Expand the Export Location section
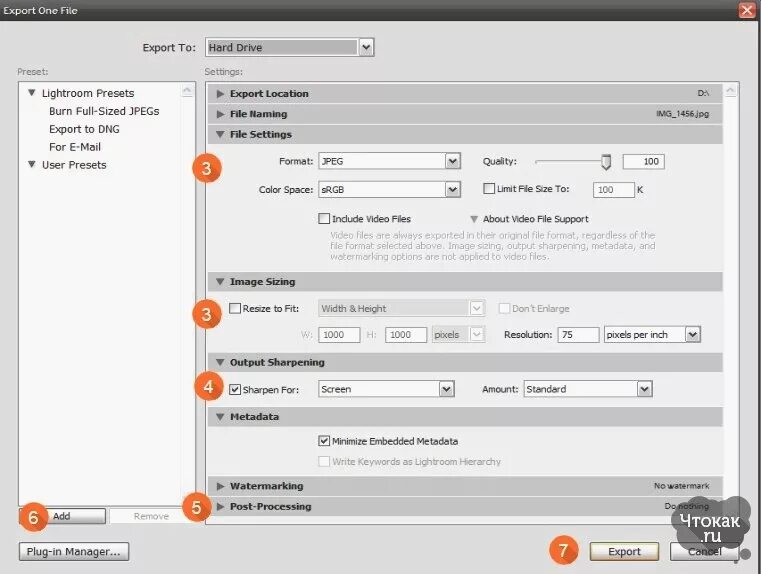 [x=220, y=94]
